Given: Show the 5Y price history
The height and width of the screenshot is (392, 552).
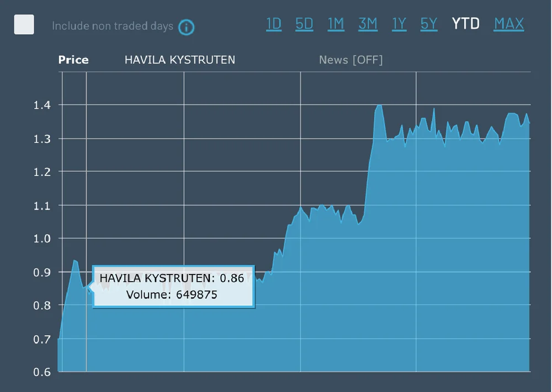Looking at the screenshot, I should [429, 24].
